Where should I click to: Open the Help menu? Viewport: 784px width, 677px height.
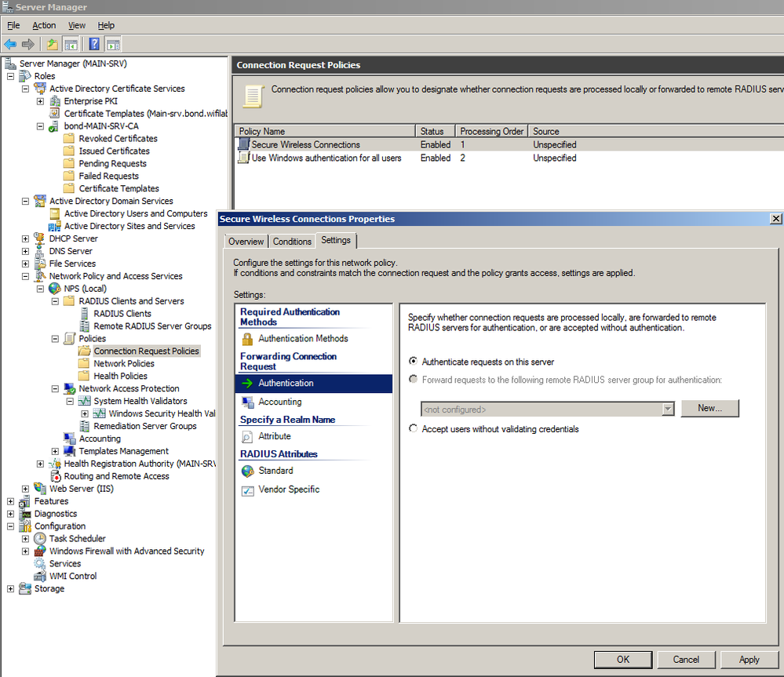(x=106, y=25)
